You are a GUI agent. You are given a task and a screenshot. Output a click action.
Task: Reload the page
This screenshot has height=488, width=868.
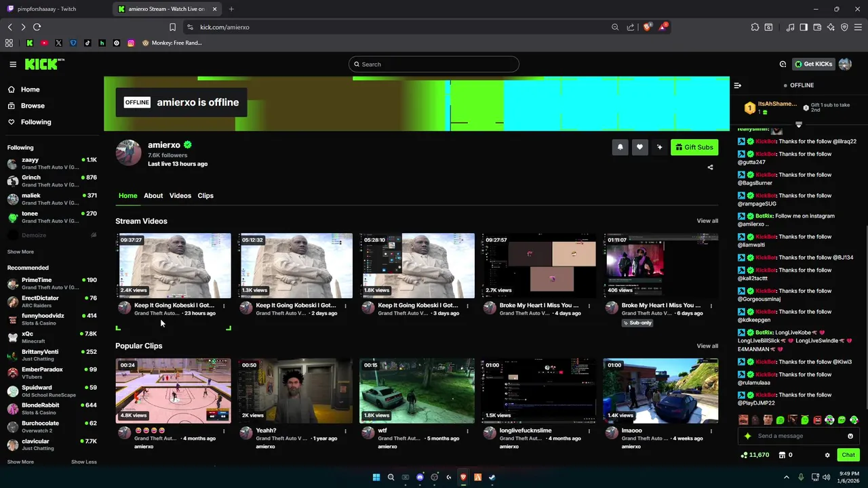coord(37,27)
